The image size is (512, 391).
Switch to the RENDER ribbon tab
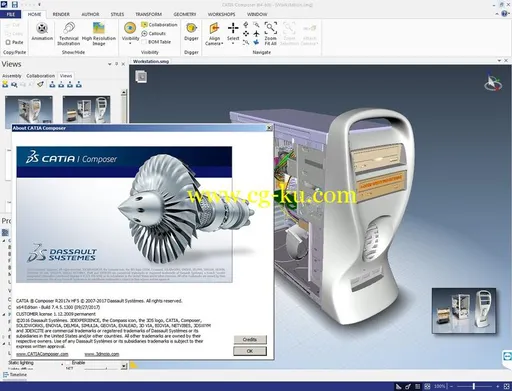tap(61, 14)
